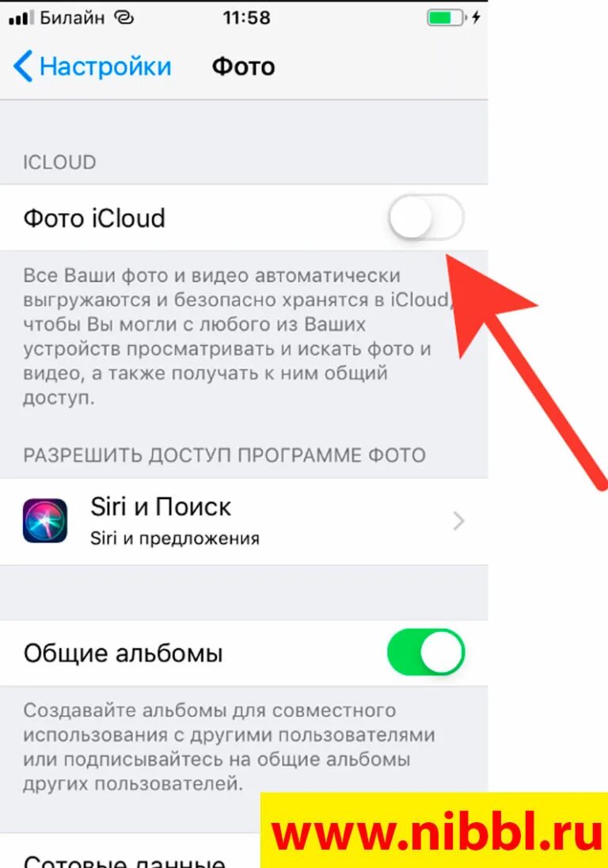
Task: Enable the Фото iCloud switch
Action: click(425, 217)
